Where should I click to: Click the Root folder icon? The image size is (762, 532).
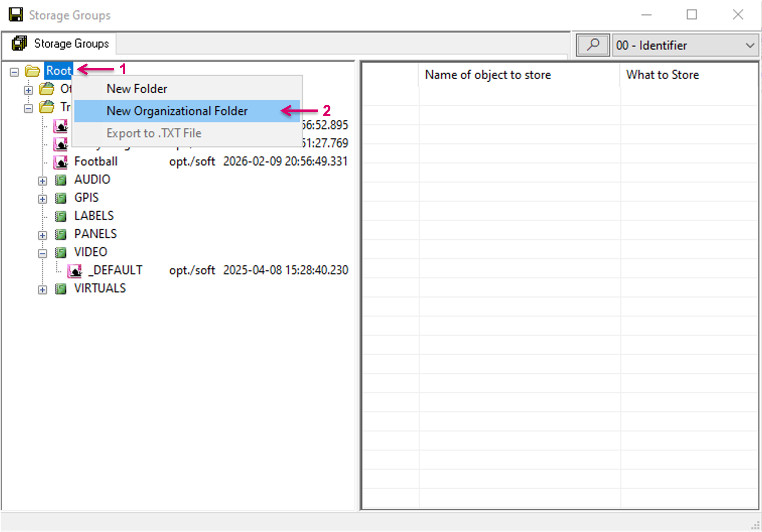click(33, 71)
